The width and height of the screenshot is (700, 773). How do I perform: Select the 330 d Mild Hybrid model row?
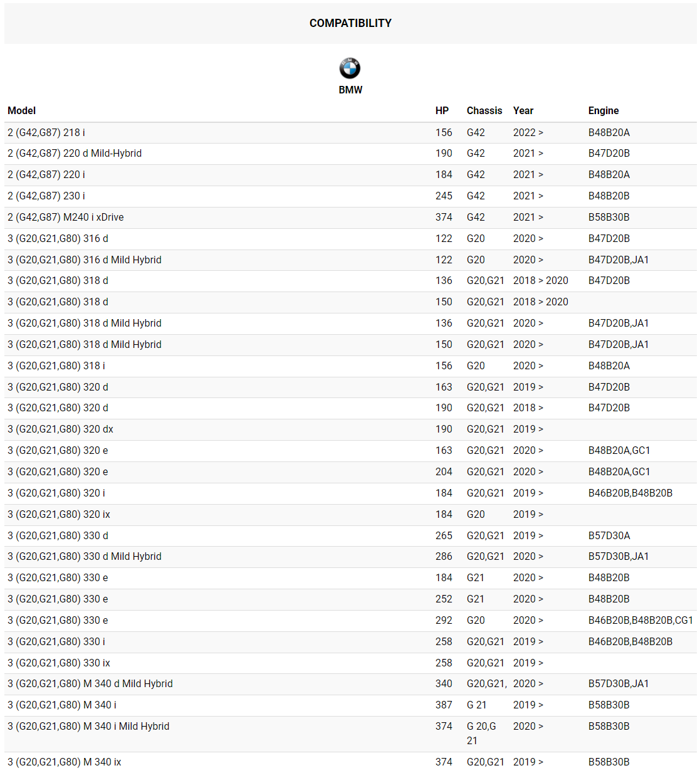coord(350,556)
